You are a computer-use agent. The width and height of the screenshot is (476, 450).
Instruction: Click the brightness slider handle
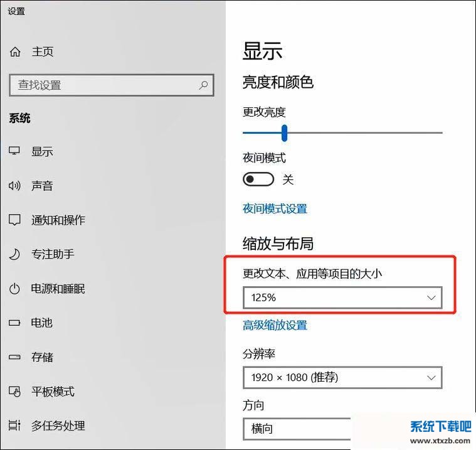coord(284,132)
